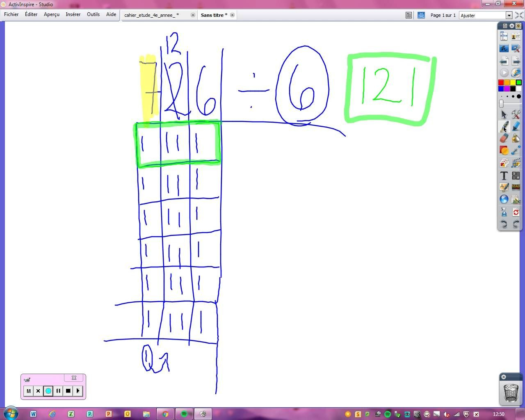Viewport: 525px width, 420px height.
Task: Click the Select arrow cursor tool
Action: pos(504,114)
